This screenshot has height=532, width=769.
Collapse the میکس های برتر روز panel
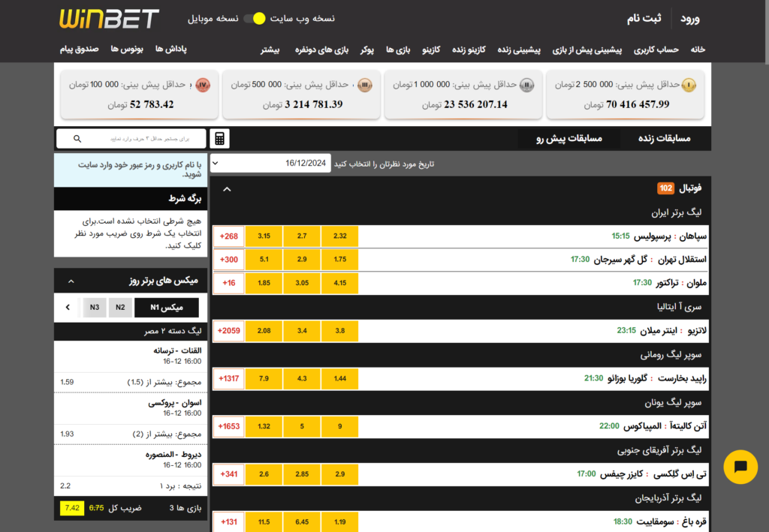71,281
